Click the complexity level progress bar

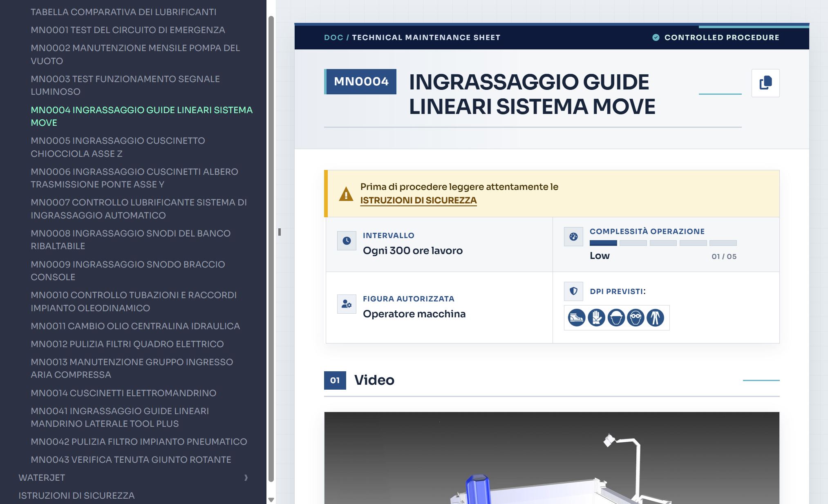pyautogui.click(x=663, y=243)
